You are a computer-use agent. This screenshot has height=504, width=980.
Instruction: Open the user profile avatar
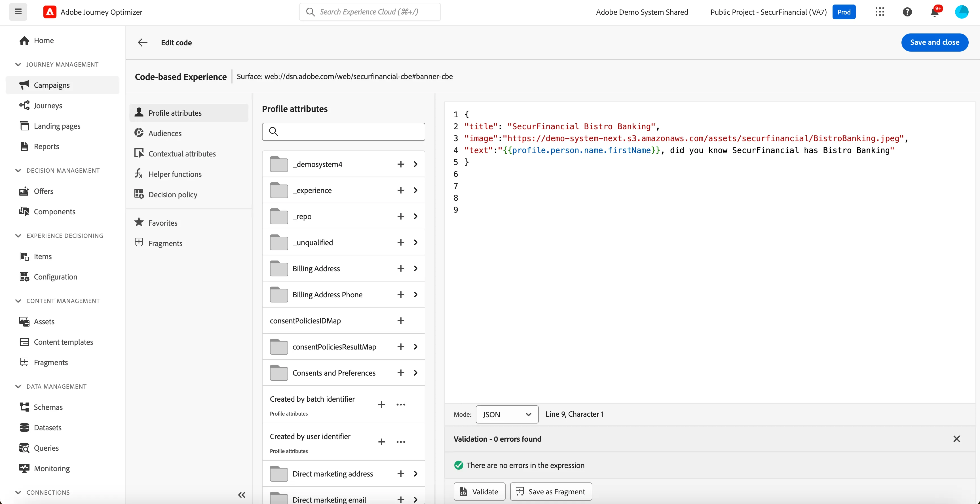[x=961, y=12]
